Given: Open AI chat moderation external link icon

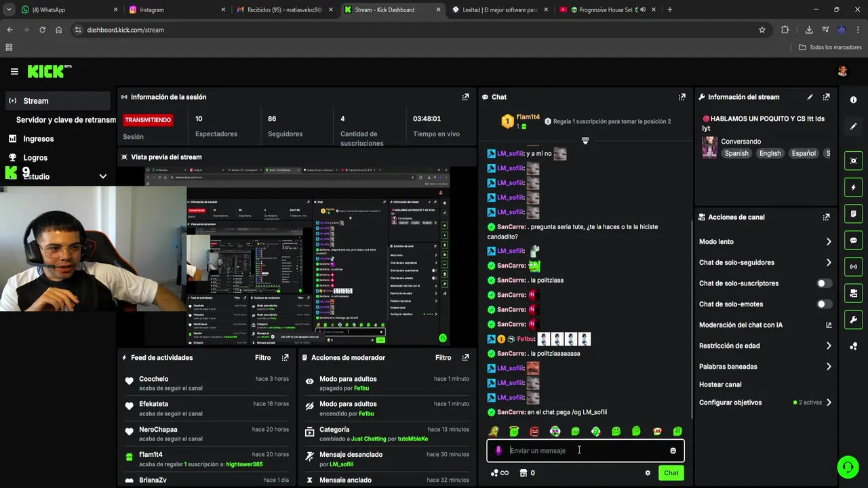Looking at the screenshot, I should click(829, 325).
